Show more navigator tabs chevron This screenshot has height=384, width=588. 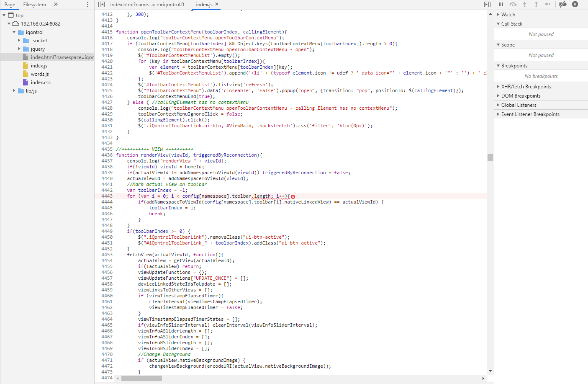[x=56, y=4]
